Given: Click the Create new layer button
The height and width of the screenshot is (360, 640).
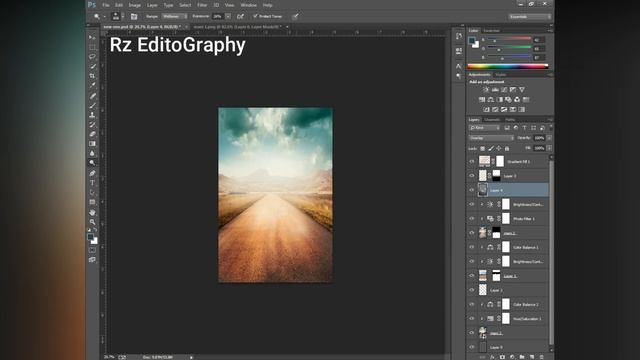Looking at the screenshot, I should (x=532, y=357).
